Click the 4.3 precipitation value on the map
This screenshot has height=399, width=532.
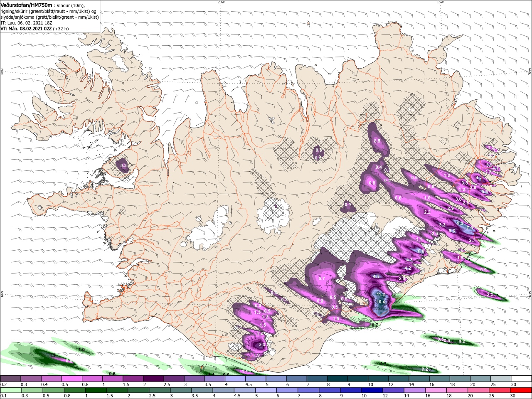(x=409, y=260)
